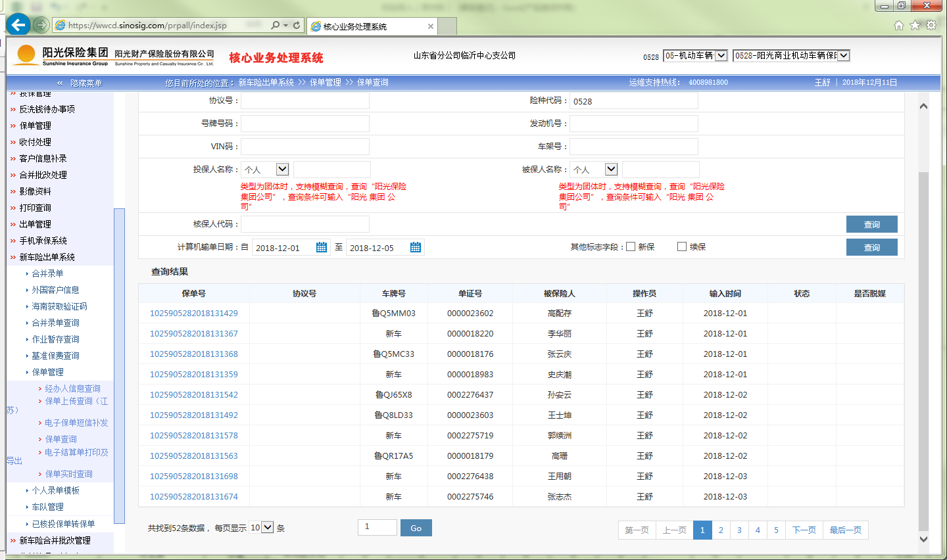The height and width of the screenshot is (560, 947).
Task: Open the start date calendar picker
Action: (322, 247)
